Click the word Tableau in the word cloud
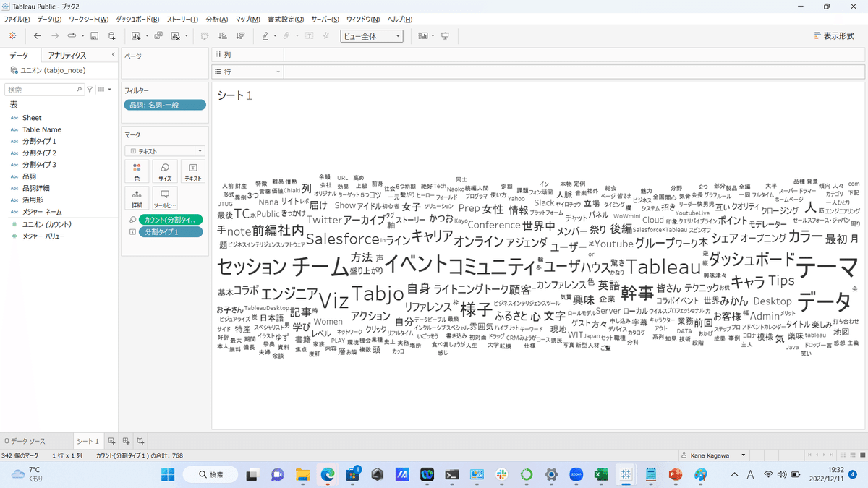Screen dimensions: 868x488 click(663, 267)
